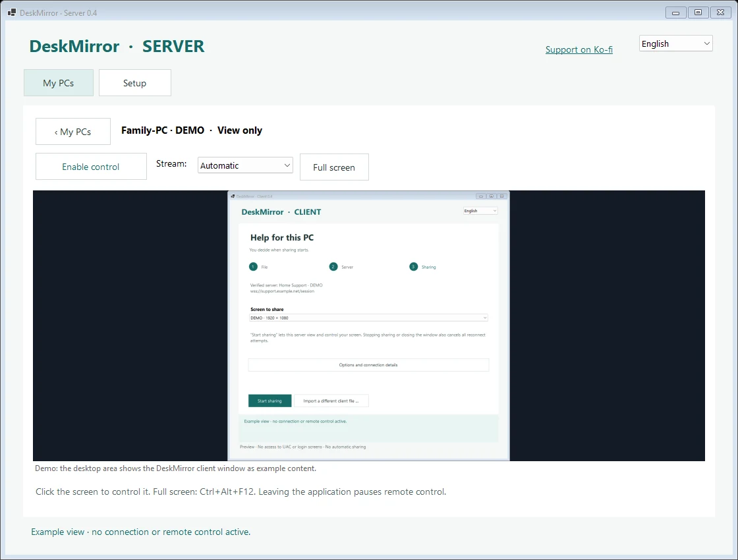
Task: Click the client window maximize icon in the preview
Action: click(x=492, y=196)
